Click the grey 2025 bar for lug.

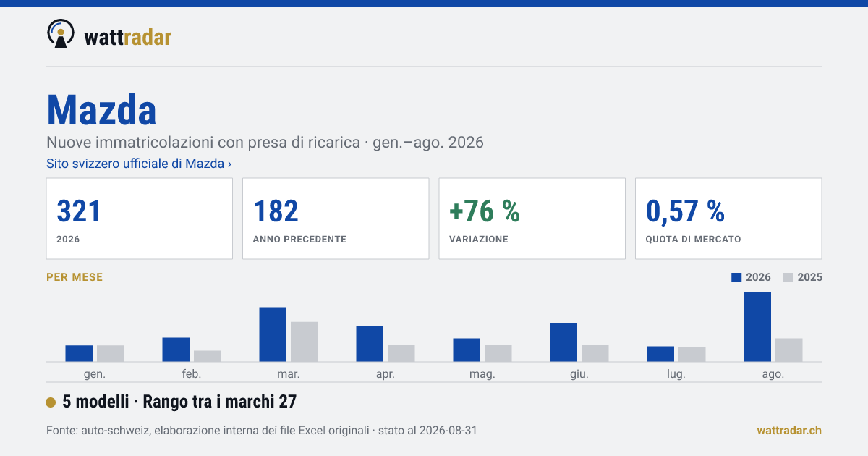pyautogui.click(x=692, y=355)
